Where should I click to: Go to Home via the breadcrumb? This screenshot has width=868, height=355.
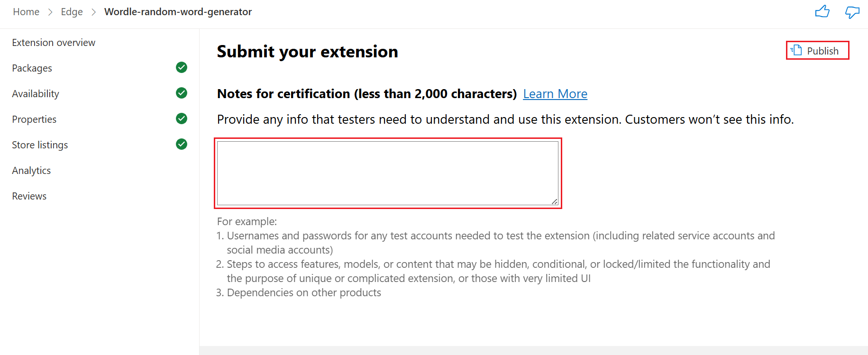[x=26, y=11]
